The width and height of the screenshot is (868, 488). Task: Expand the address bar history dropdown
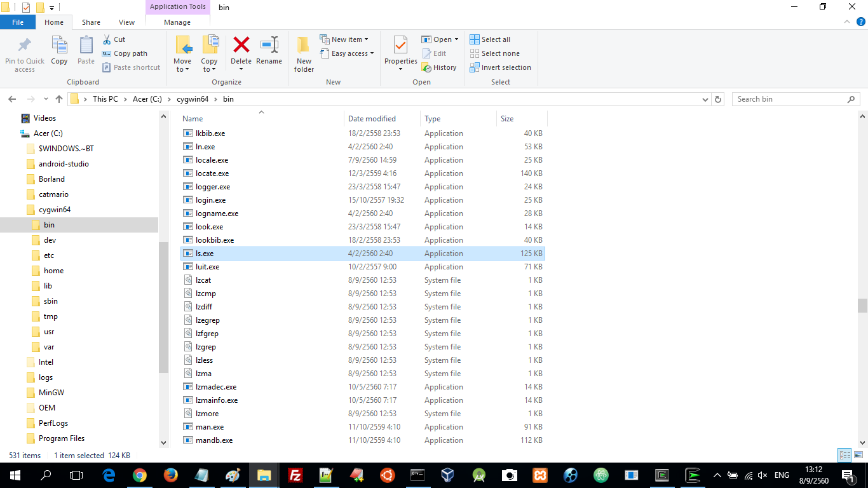point(705,99)
